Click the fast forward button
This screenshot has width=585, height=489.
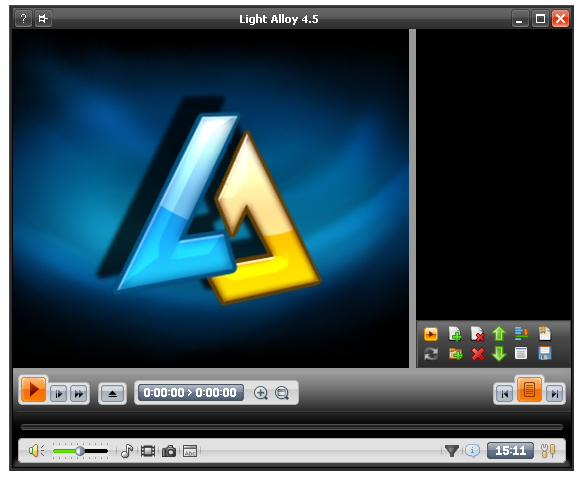[79, 394]
